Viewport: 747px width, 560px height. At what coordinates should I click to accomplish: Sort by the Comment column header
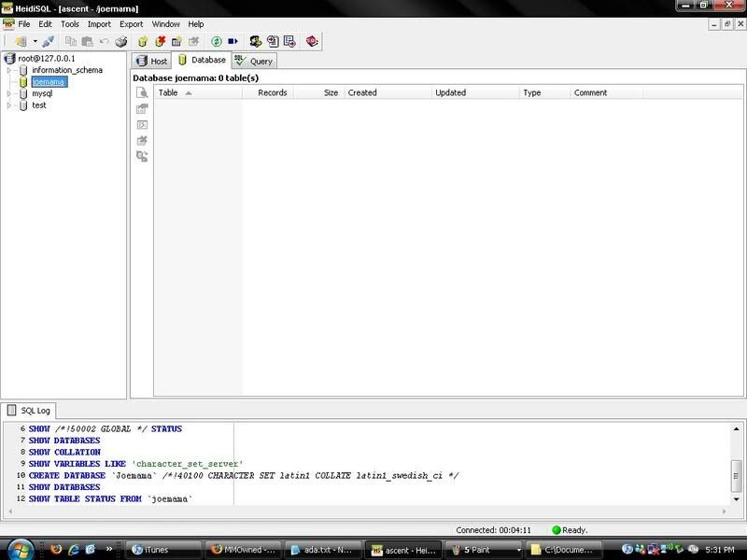pyautogui.click(x=606, y=92)
